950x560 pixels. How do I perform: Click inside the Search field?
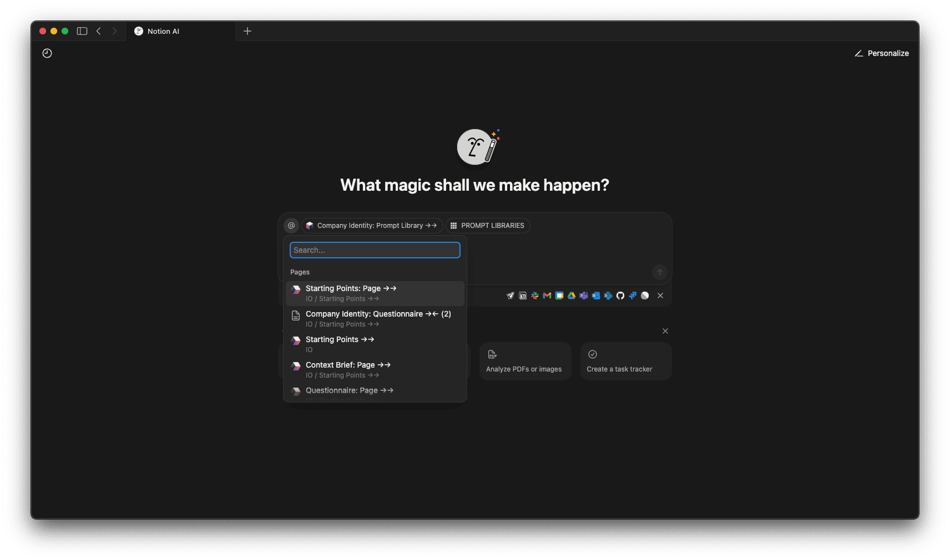pyautogui.click(x=374, y=250)
